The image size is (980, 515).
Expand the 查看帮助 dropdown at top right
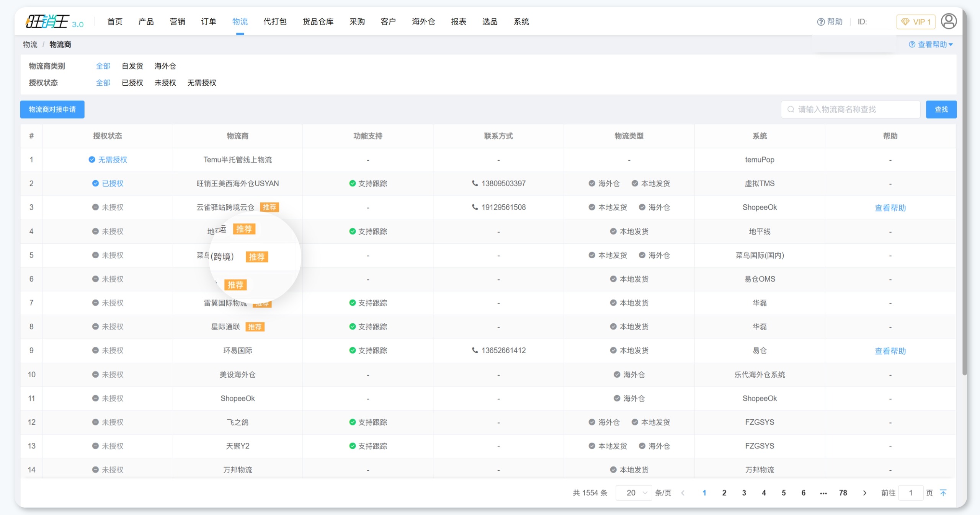931,44
